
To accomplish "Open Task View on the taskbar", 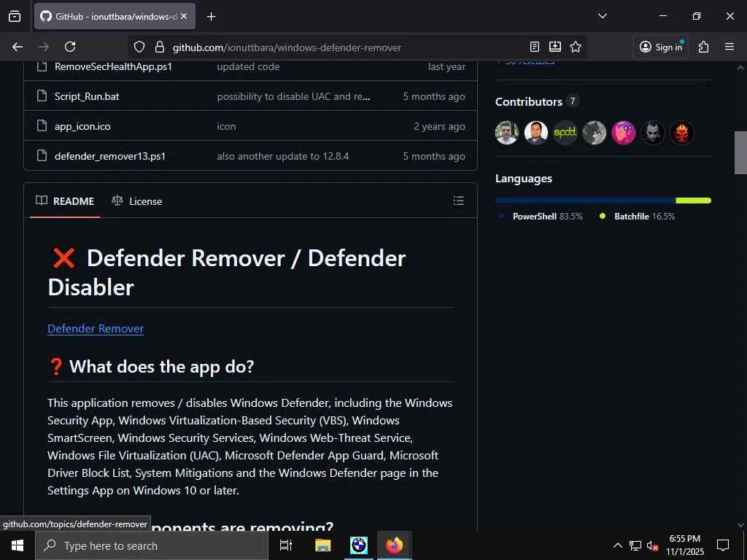I will pos(286,545).
